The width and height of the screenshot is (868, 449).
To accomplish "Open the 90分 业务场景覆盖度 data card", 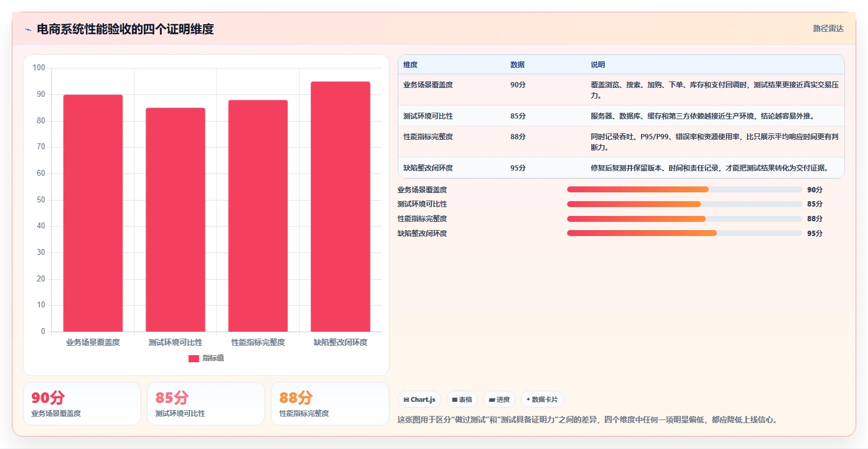I will (82, 404).
